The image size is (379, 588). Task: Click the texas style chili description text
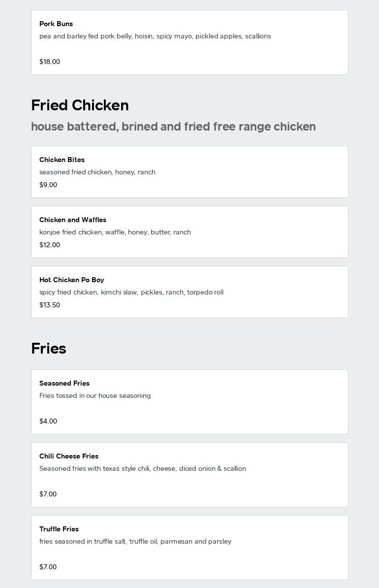143,468
